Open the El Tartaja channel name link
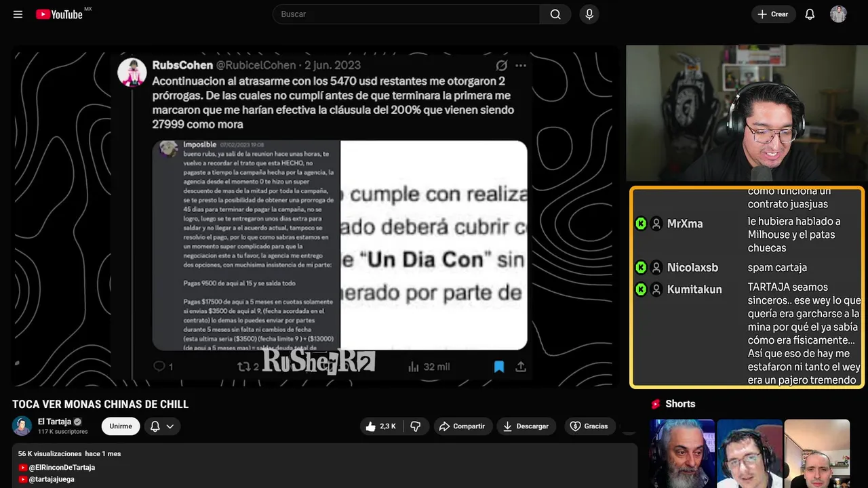 [54, 422]
